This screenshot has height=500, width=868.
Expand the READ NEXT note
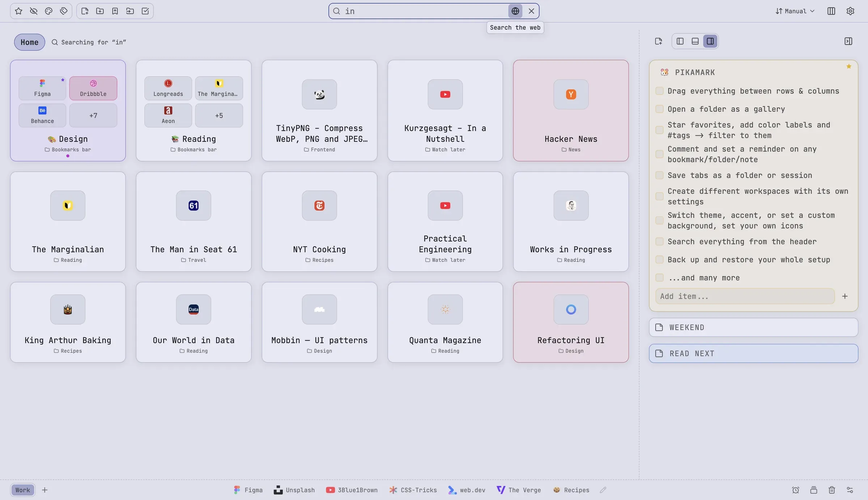[x=754, y=353]
